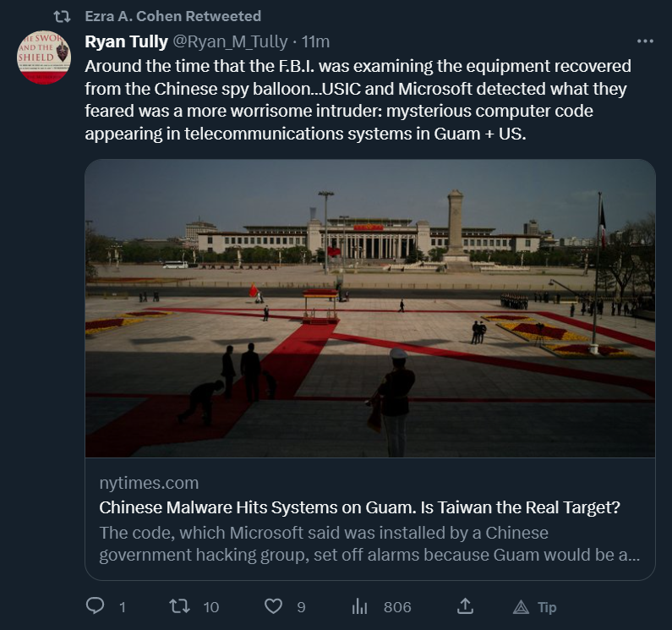Click the nytimes.com domain label
The image size is (672, 630).
coord(149,483)
